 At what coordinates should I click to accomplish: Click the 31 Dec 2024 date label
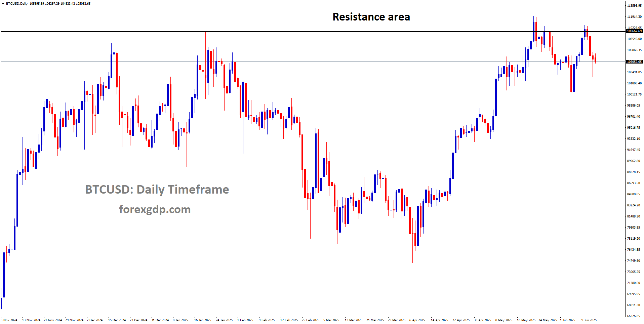pos(160,320)
